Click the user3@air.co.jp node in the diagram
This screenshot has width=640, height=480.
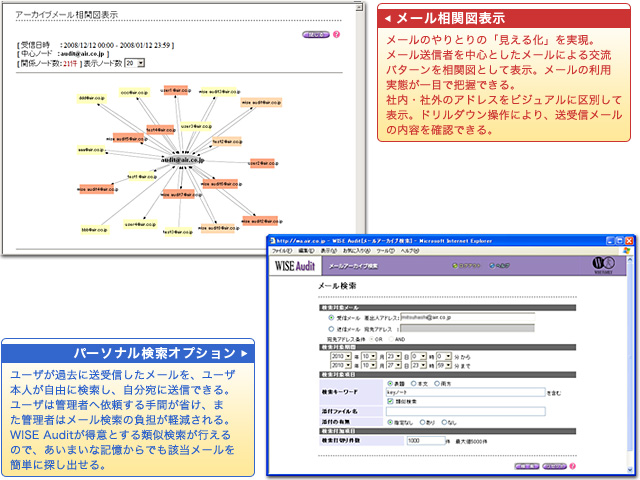pos(196,126)
